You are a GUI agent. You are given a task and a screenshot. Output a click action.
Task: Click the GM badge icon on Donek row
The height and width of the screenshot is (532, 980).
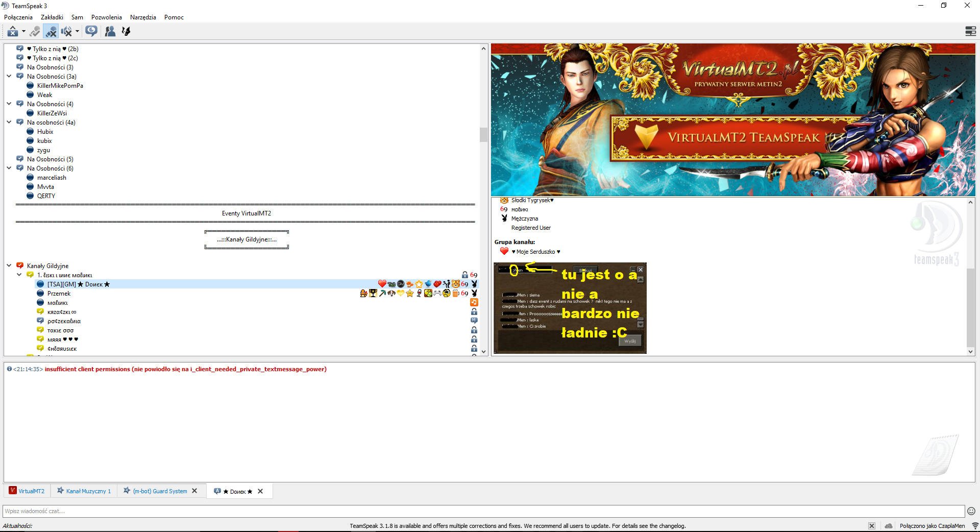[x=401, y=284]
